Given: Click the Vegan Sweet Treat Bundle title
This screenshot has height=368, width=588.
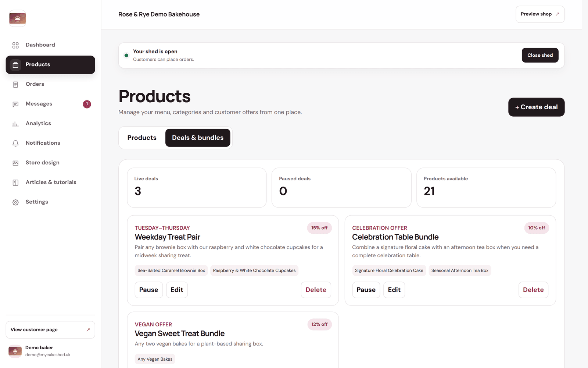Looking at the screenshot, I should pos(179,333).
